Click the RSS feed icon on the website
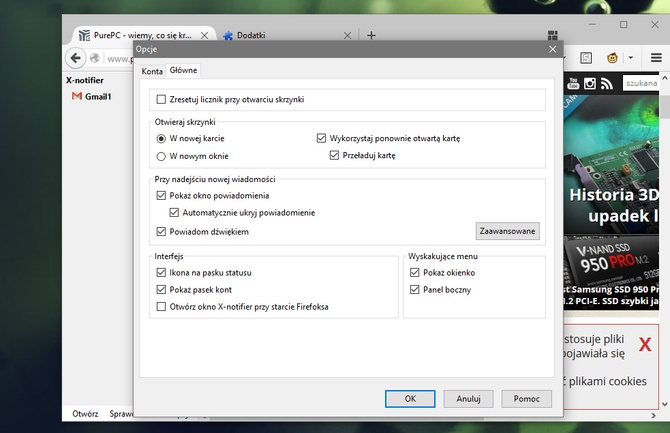The height and width of the screenshot is (433, 670). [607, 84]
